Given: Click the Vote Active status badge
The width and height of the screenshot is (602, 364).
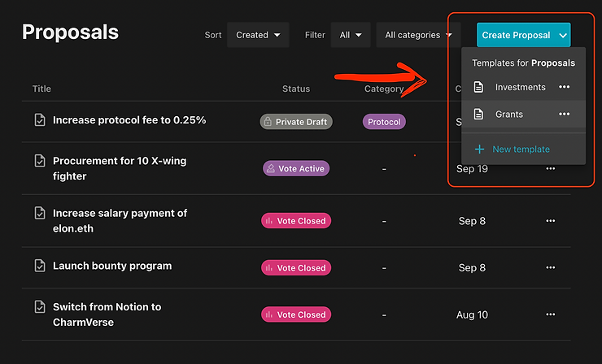Looking at the screenshot, I should click(296, 168).
